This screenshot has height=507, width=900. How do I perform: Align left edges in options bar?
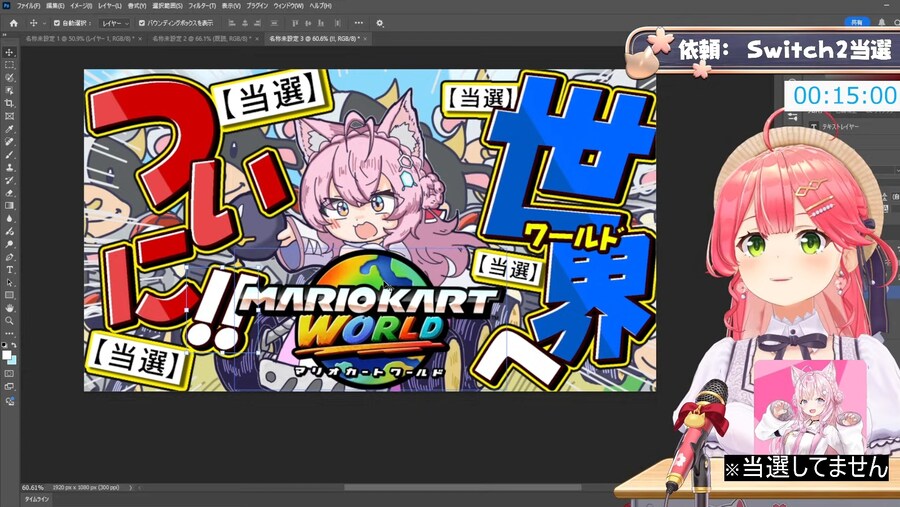(x=232, y=24)
